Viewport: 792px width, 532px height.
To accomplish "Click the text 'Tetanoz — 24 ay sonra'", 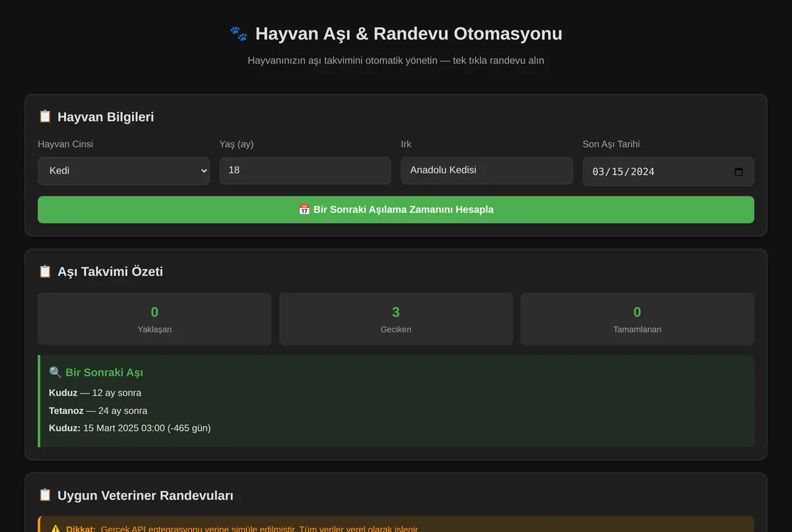I will point(98,411).
